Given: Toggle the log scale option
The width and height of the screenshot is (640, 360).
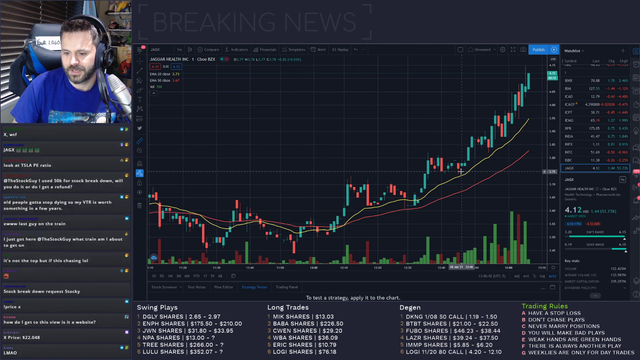Looking at the screenshot, I should pyautogui.click(x=542, y=276).
